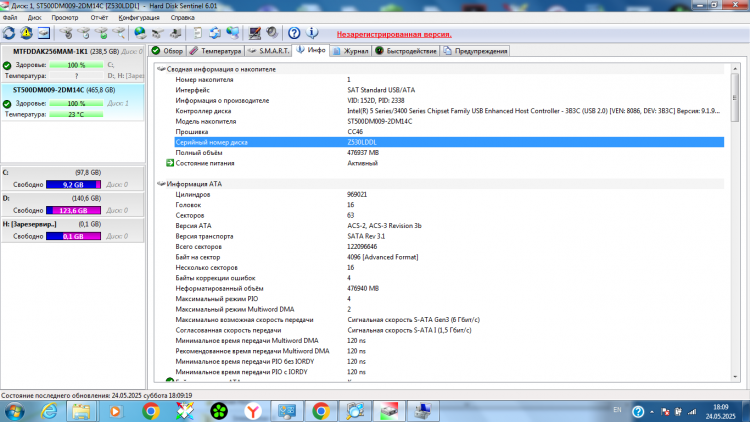Click the Версия транспорта value SATA Rev 3.1

pos(366,236)
